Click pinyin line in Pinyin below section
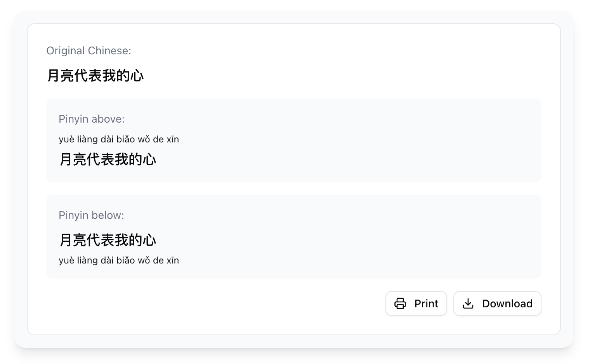Viewport: 590px width, 364px height. [x=119, y=260]
